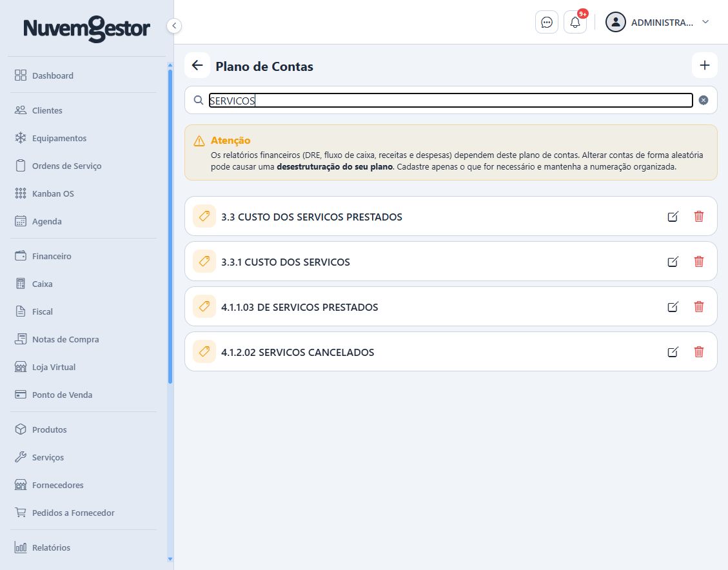728x570 pixels.
Task: Expand the ADMINISTRA... user menu chevron
Action: coord(705,22)
